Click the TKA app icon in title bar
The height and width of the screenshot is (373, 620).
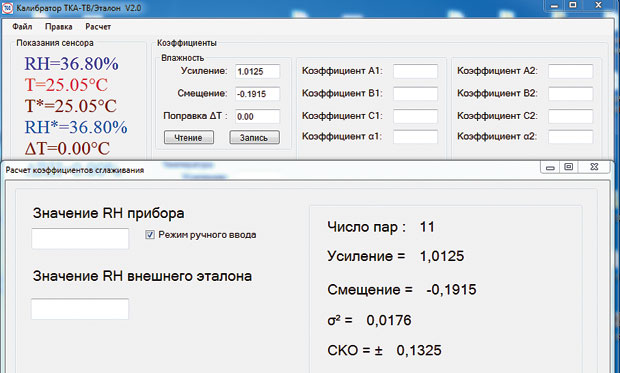(x=7, y=8)
